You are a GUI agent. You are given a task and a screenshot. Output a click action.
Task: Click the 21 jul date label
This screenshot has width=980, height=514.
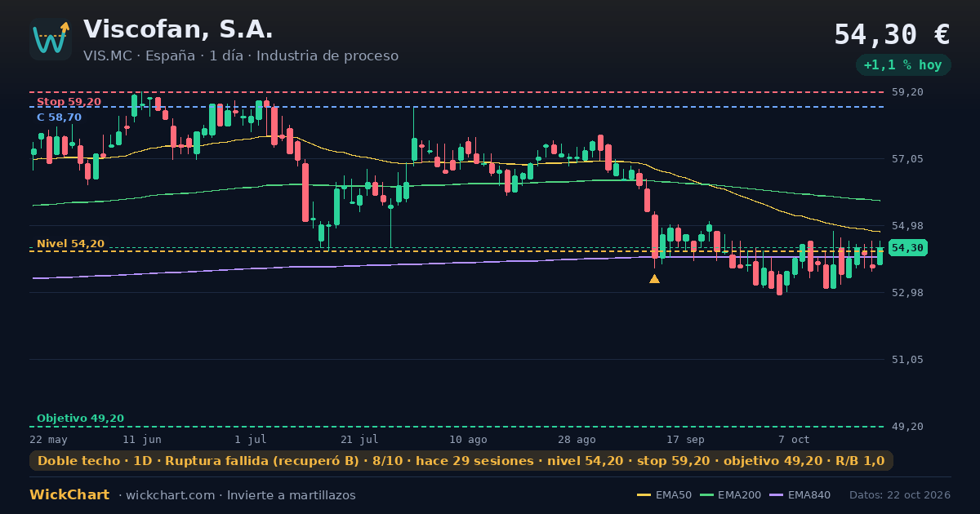point(359,439)
